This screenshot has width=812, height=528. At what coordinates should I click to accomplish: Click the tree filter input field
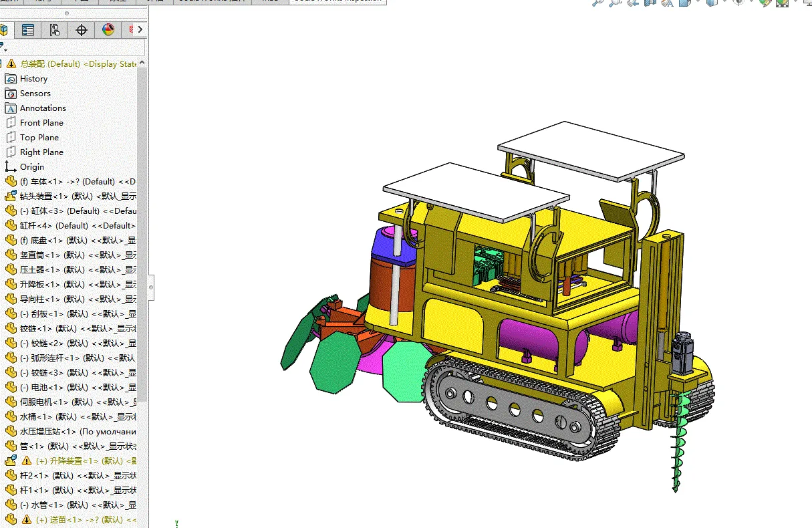click(x=78, y=47)
